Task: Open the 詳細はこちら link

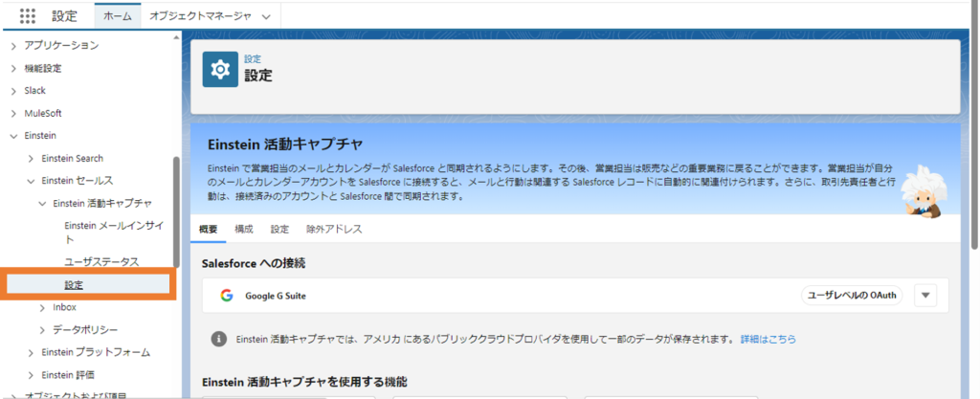Action: [x=768, y=339]
